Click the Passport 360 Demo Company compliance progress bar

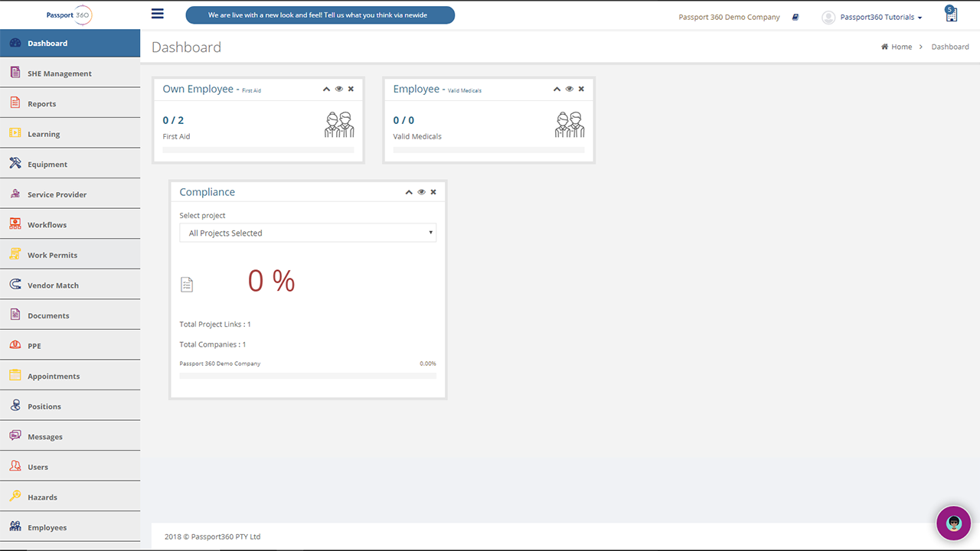click(308, 376)
